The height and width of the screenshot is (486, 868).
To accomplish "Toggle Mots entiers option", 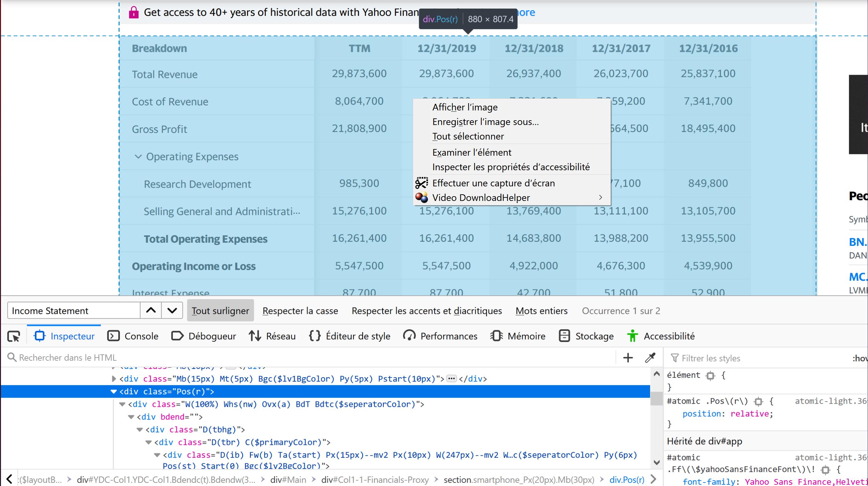I will point(542,311).
